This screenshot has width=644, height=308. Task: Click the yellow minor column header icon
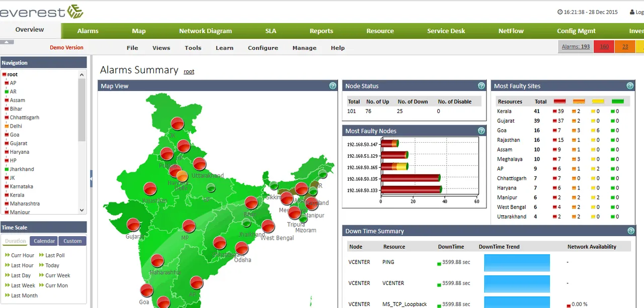point(598,101)
